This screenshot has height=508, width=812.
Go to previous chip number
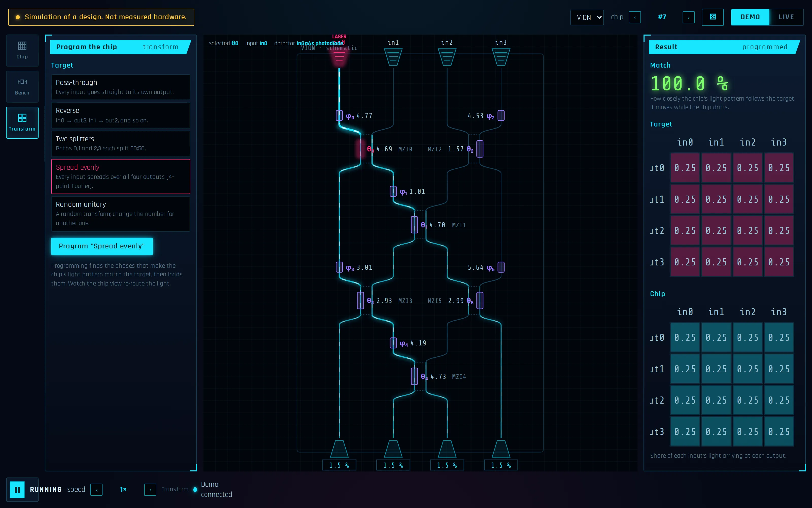tap(635, 18)
